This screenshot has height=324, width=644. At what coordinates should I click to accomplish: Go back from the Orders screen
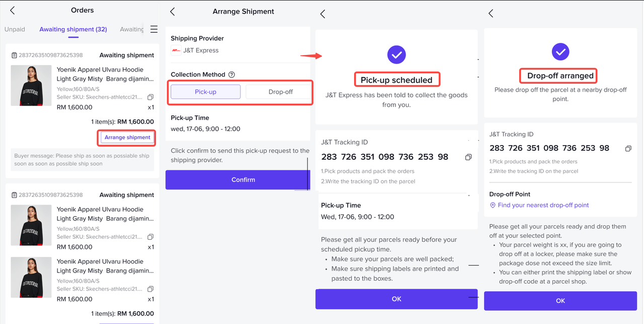tap(13, 11)
